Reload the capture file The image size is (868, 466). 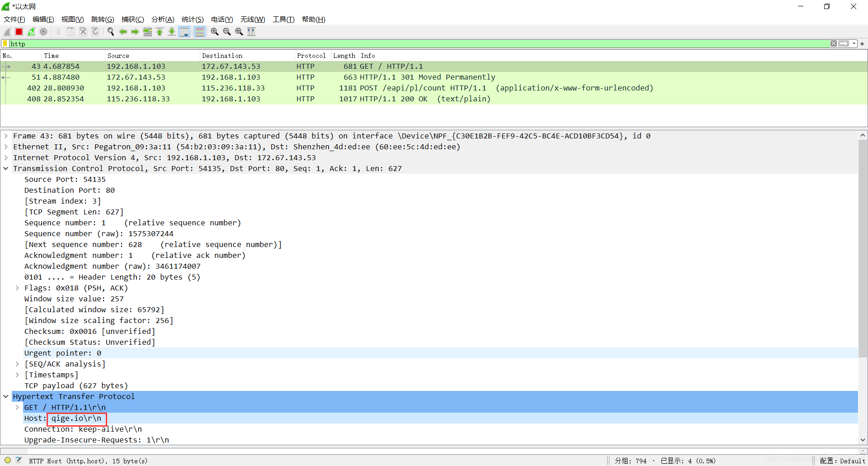(95, 32)
